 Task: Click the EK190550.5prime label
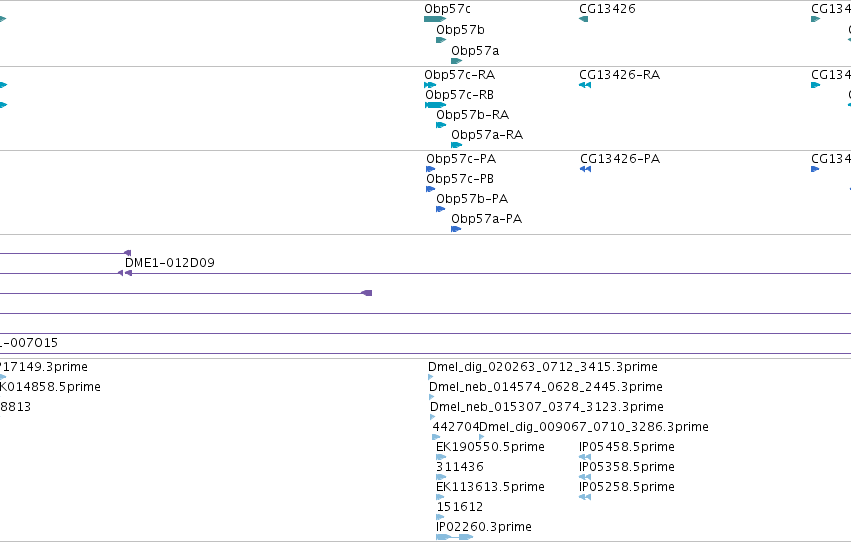pyautogui.click(x=491, y=448)
